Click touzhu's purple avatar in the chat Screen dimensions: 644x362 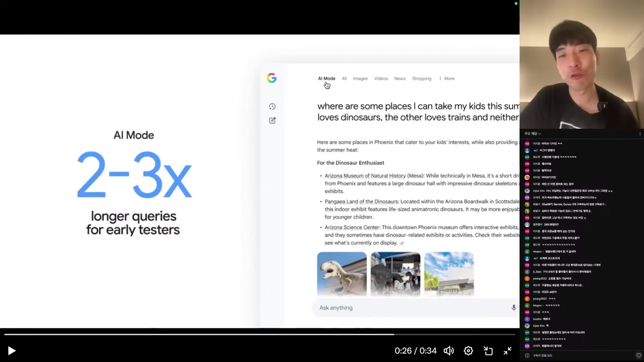(527, 319)
